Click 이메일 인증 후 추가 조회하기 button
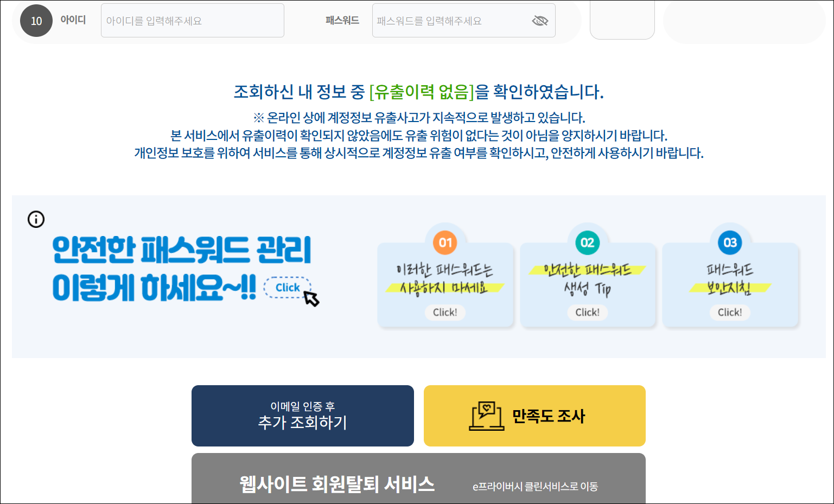834x504 pixels. click(303, 416)
